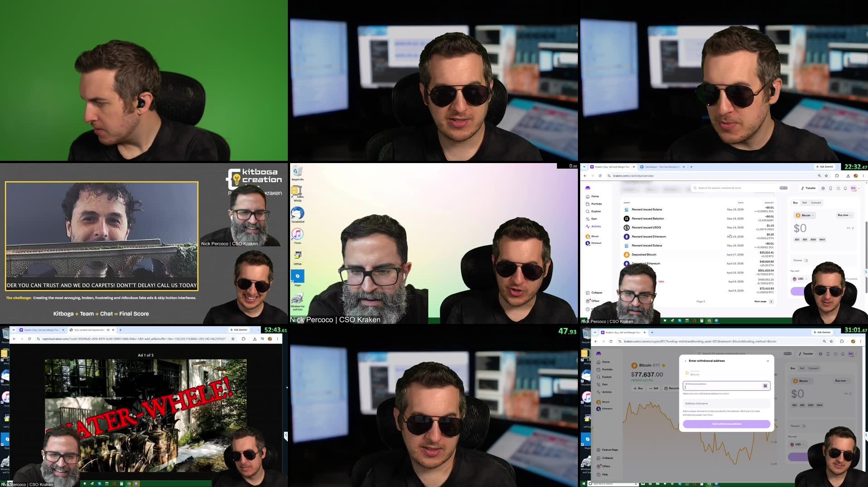Choose the $50 amount on the activity overview page
This screenshot has height=487, width=868.
pos(805,240)
